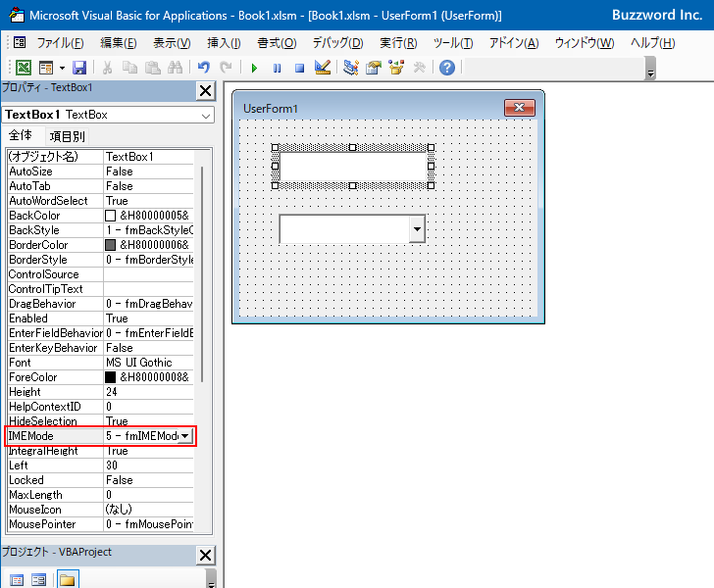Undo the last action
Image resolution: width=714 pixels, height=588 pixels.
(204, 68)
